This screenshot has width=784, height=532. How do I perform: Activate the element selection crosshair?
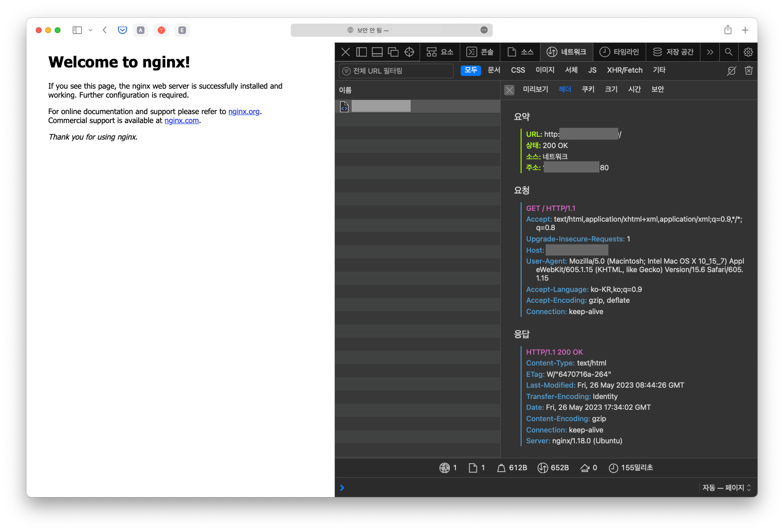(x=409, y=52)
